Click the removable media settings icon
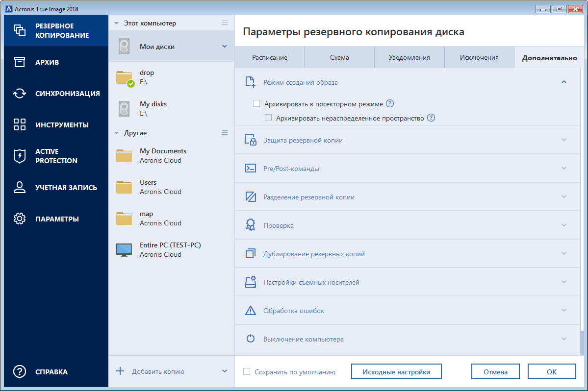The image size is (588, 391). click(250, 282)
